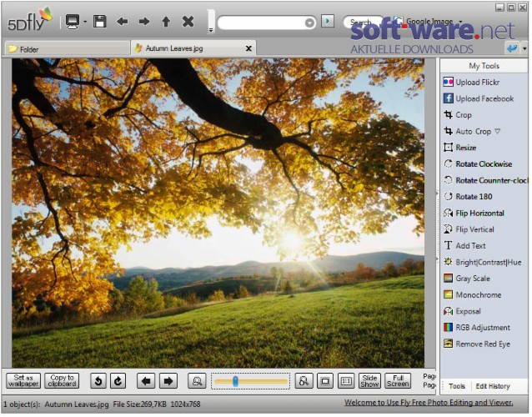This screenshot has height=417, width=532.
Task: Click the Exposal effect
Action: [462, 311]
